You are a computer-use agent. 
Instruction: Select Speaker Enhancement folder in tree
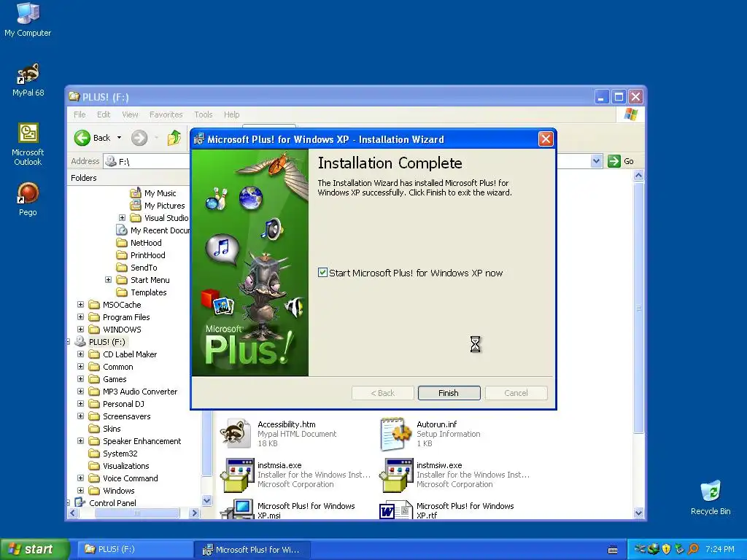[142, 440]
